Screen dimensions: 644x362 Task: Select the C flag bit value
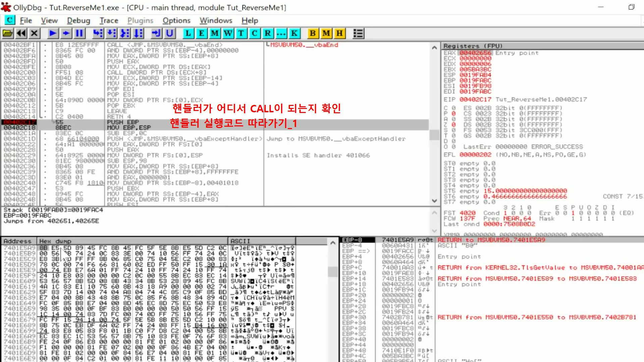point(453,108)
